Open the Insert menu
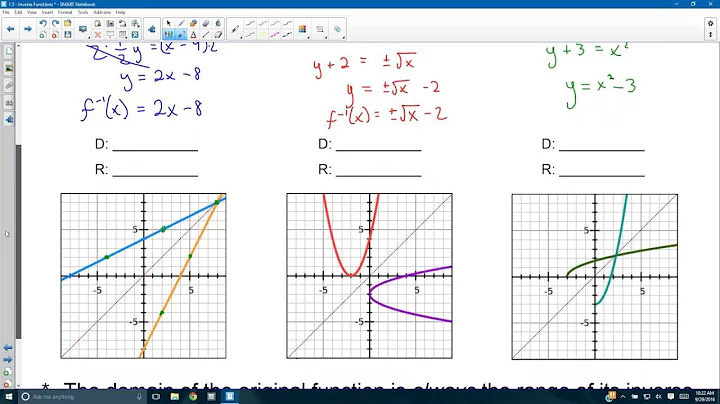The height and width of the screenshot is (404, 720). [x=47, y=12]
